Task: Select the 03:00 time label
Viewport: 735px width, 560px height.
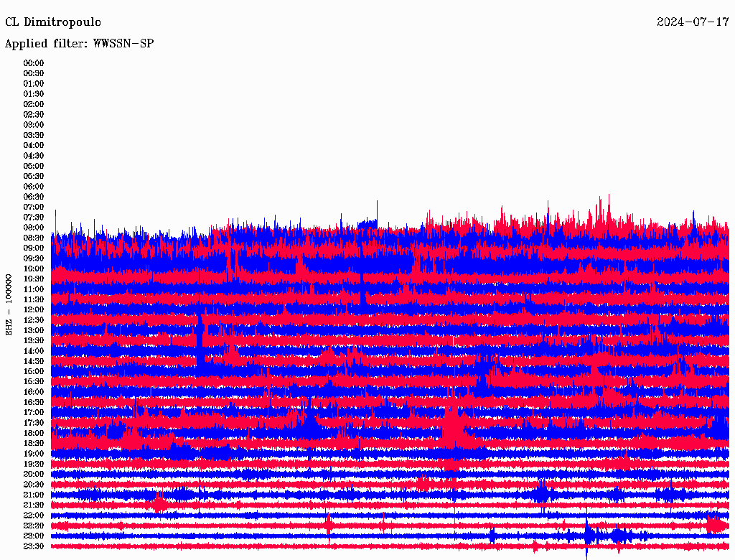Action: point(34,125)
